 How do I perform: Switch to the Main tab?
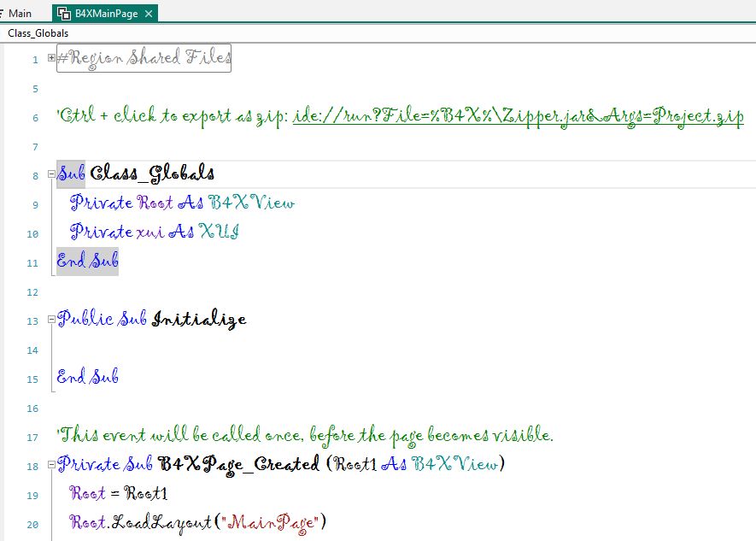click(20, 13)
